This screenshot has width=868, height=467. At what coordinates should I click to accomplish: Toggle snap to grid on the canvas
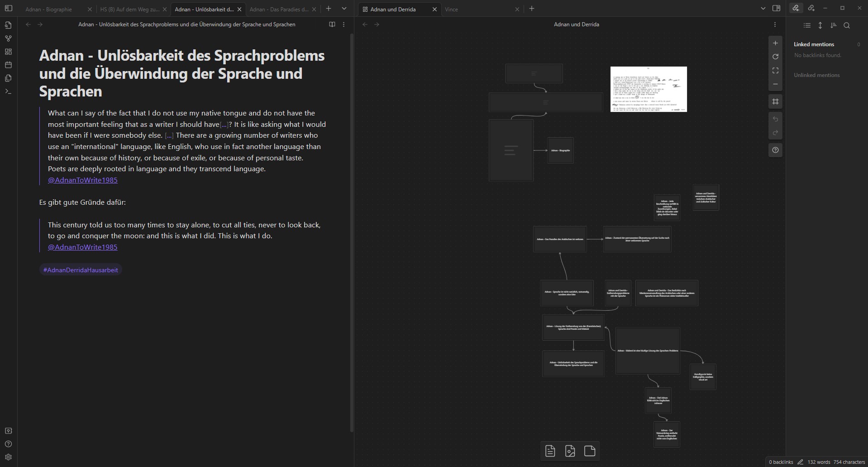coord(775,101)
